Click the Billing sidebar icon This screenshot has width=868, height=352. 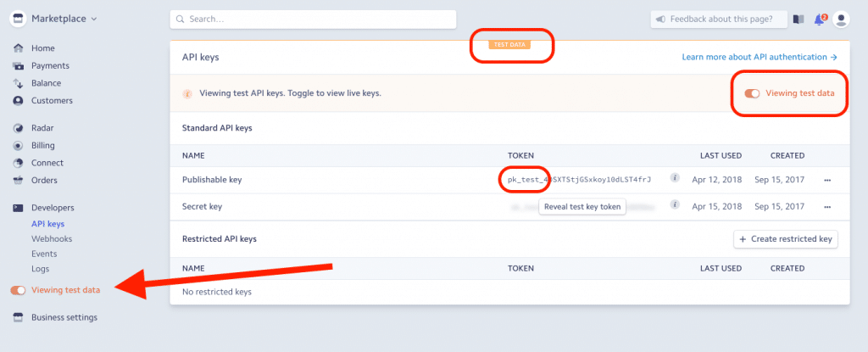[x=19, y=146]
